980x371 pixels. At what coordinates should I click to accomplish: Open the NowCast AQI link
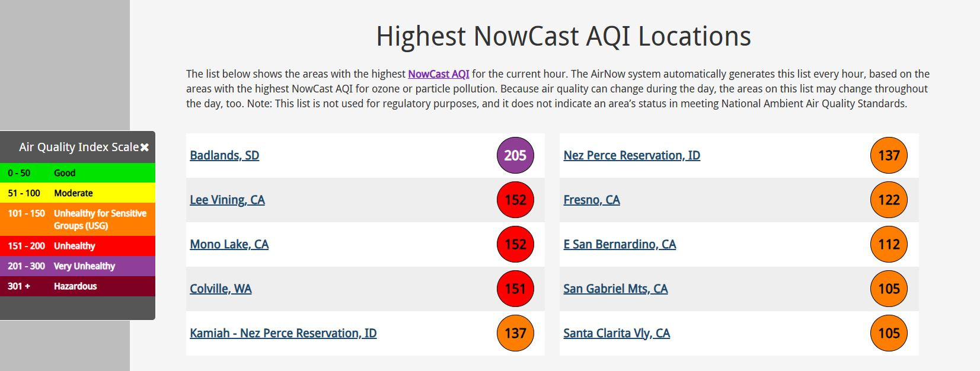tap(439, 74)
